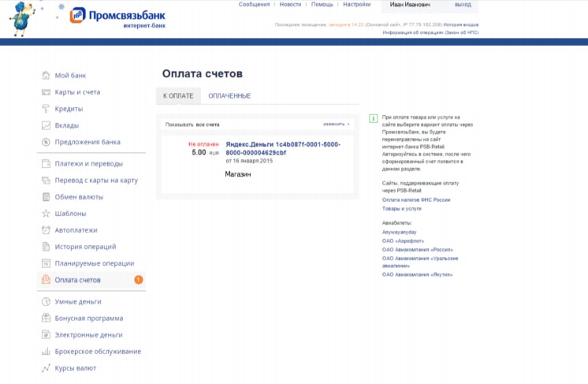Follow the Anywayanyday link
The width and height of the screenshot is (588, 384).
399,232
